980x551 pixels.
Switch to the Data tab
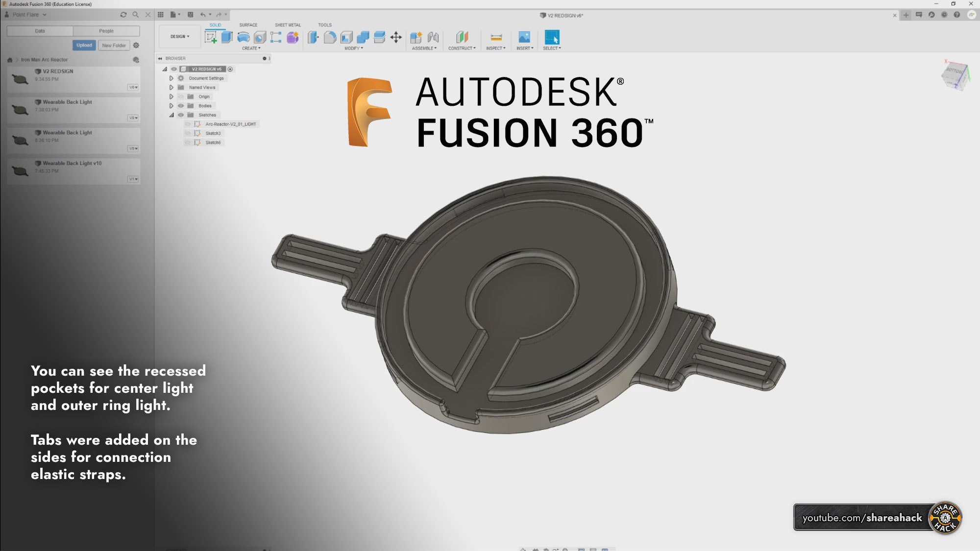click(40, 31)
